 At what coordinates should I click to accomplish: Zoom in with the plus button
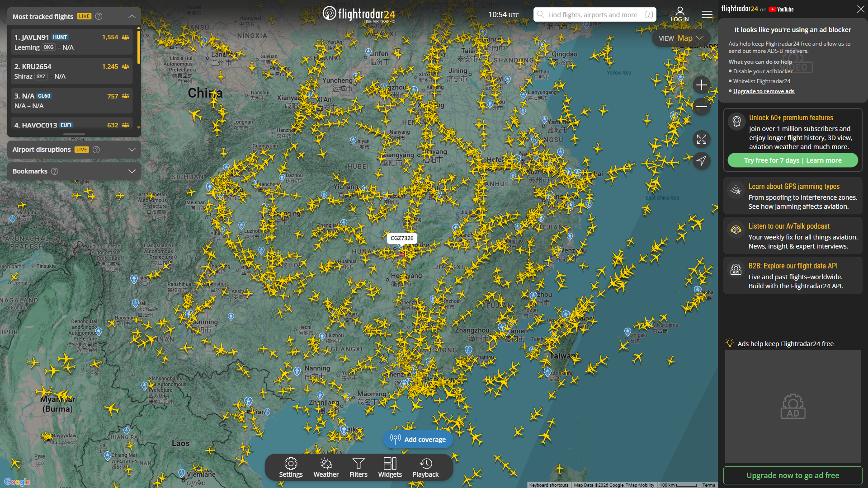(x=702, y=85)
